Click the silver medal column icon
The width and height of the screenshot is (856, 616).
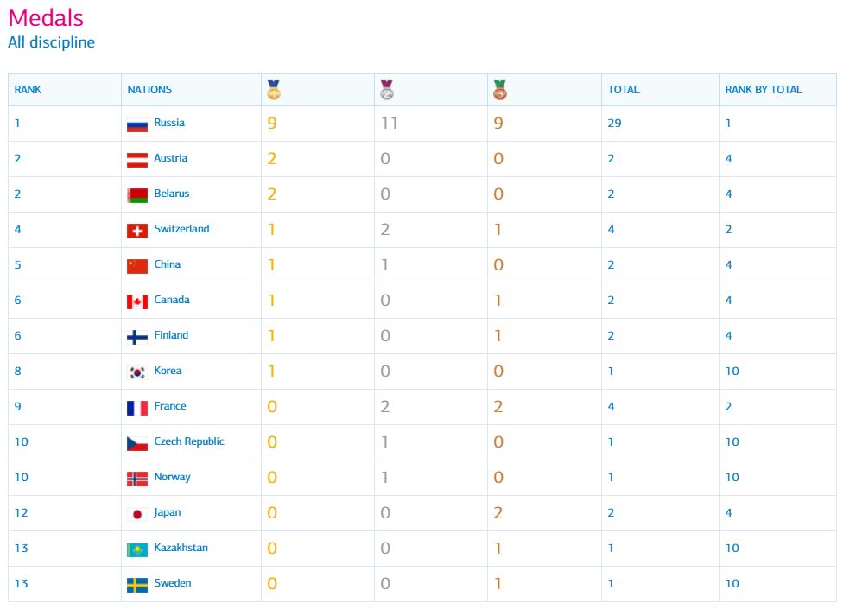pyautogui.click(x=387, y=90)
